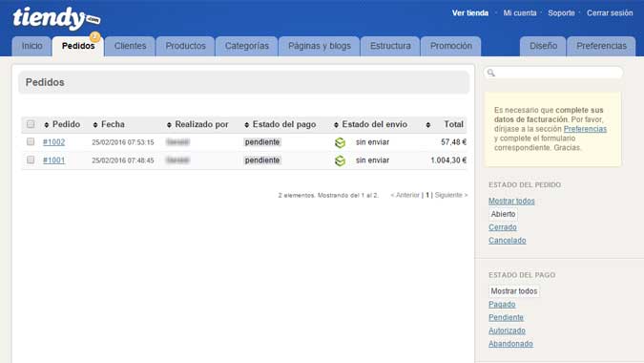This screenshot has width=644, height=363.
Task: Filter payments by Pagado
Action: click(502, 304)
